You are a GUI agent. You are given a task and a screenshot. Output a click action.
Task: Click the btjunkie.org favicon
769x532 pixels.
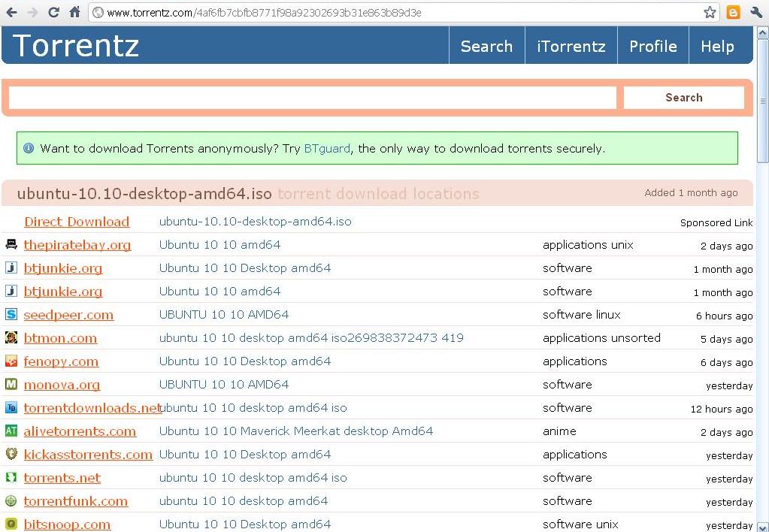tap(11, 268)
